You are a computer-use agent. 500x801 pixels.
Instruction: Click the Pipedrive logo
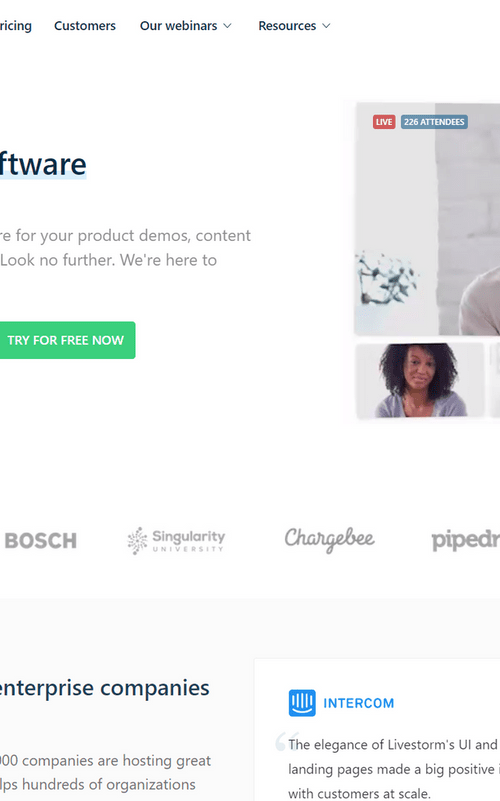tap(465, 541)
